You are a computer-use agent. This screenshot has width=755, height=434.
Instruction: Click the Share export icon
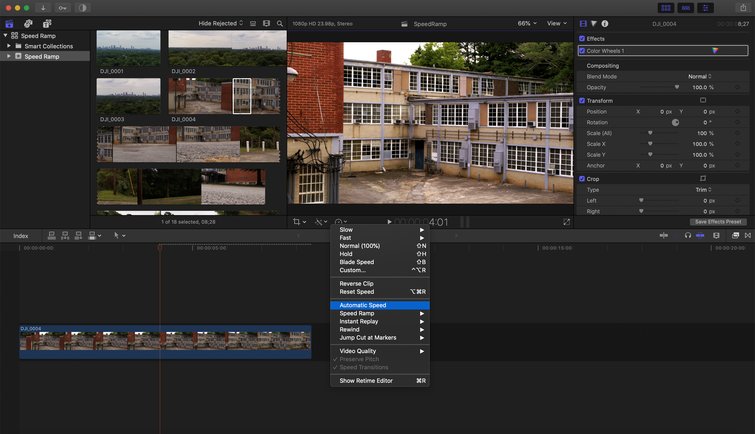[x=743, y=7]
